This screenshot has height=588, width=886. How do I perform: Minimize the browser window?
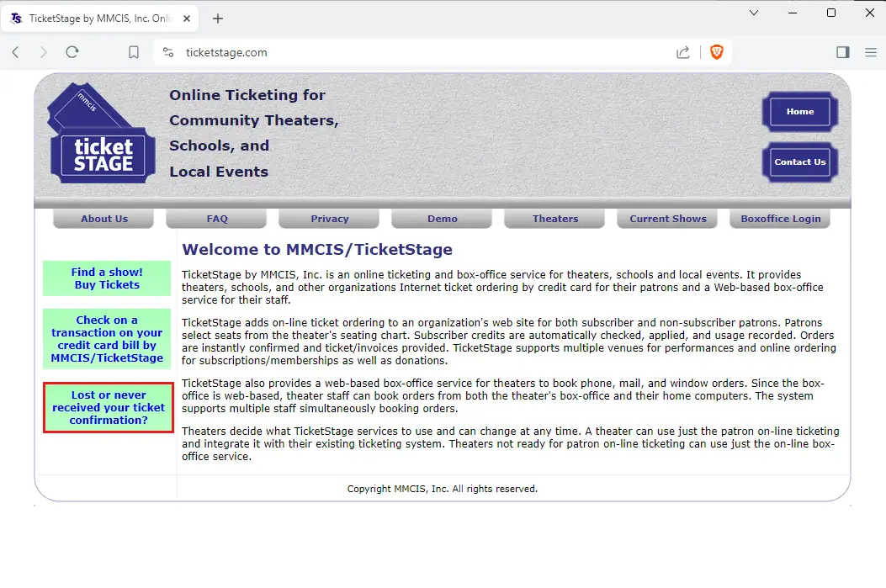pos(793,13)
